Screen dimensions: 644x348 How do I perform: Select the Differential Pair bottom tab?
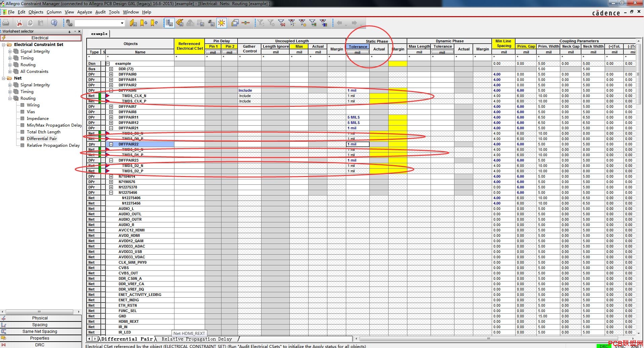pos(127,339)
